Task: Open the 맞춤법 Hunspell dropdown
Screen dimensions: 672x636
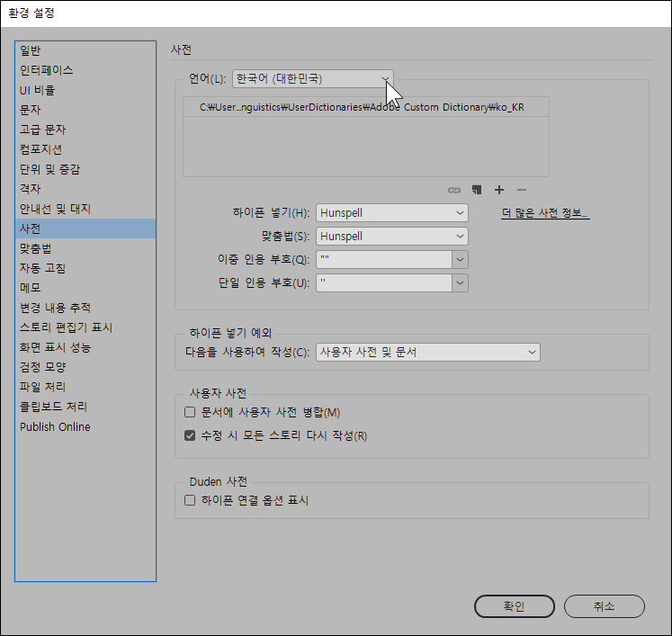Action: coord(392,237)
